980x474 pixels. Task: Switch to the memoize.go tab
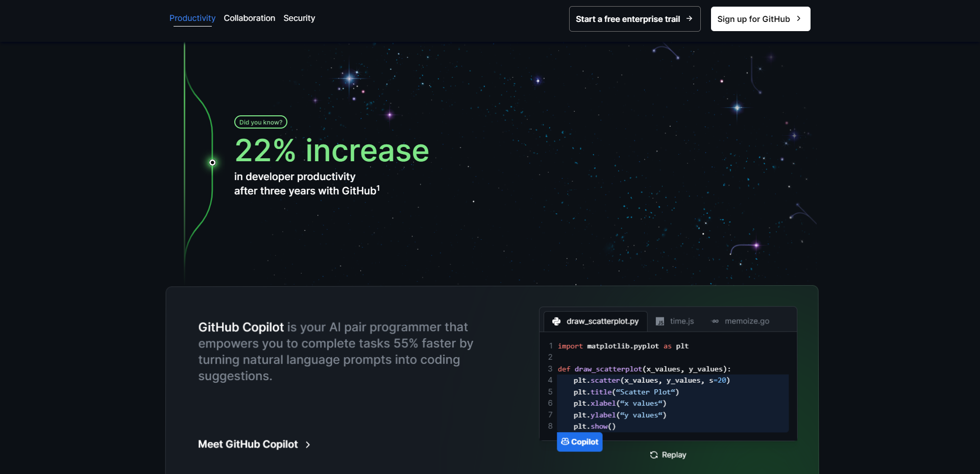click(x=740, y=321)
